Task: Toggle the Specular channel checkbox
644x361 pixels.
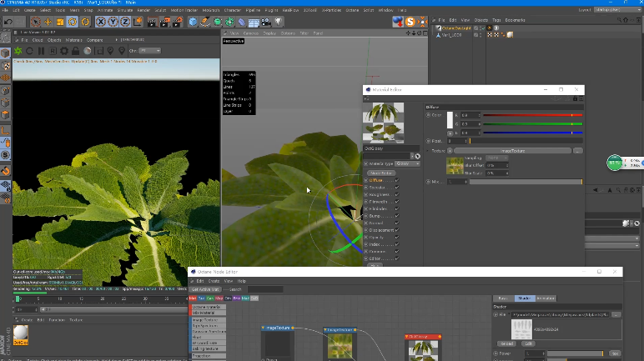Action: click(397, 188)
